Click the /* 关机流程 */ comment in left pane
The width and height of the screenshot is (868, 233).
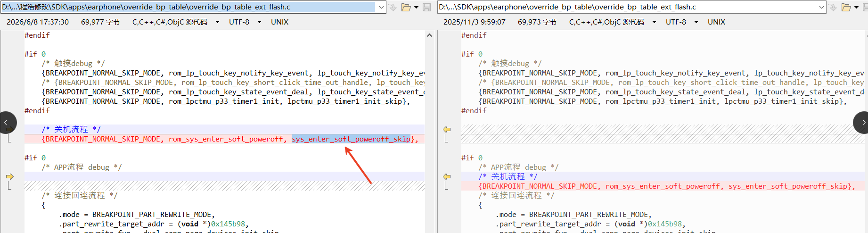(71, 129)
